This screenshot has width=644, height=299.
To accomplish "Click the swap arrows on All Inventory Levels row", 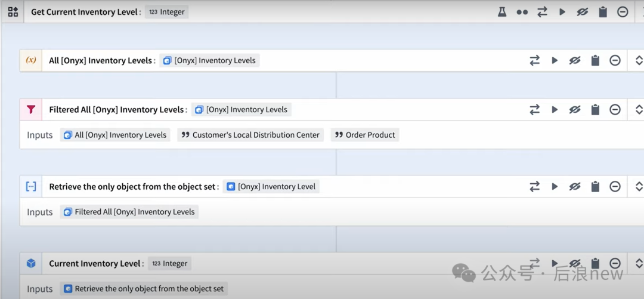I will [534, 60].
